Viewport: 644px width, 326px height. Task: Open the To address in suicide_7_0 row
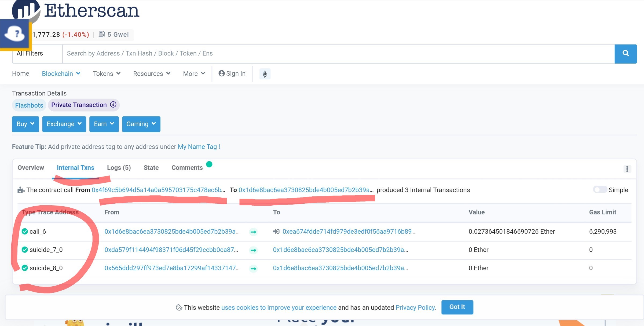point(341,250)
